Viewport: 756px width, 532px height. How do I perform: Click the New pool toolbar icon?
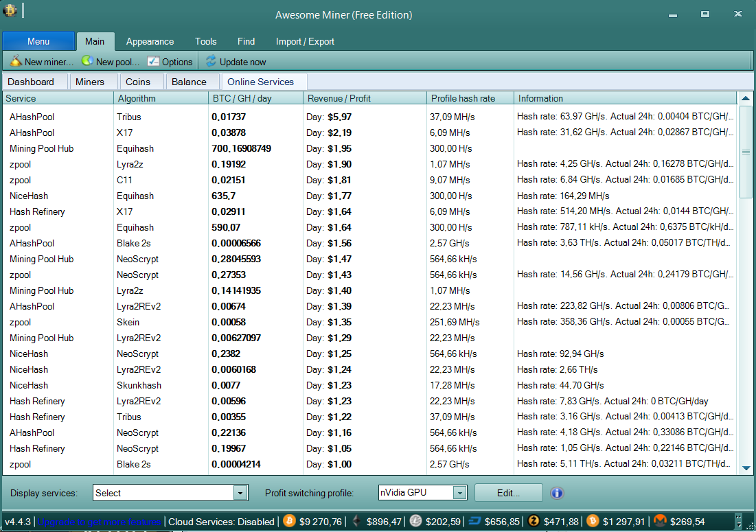pos(87,61)
